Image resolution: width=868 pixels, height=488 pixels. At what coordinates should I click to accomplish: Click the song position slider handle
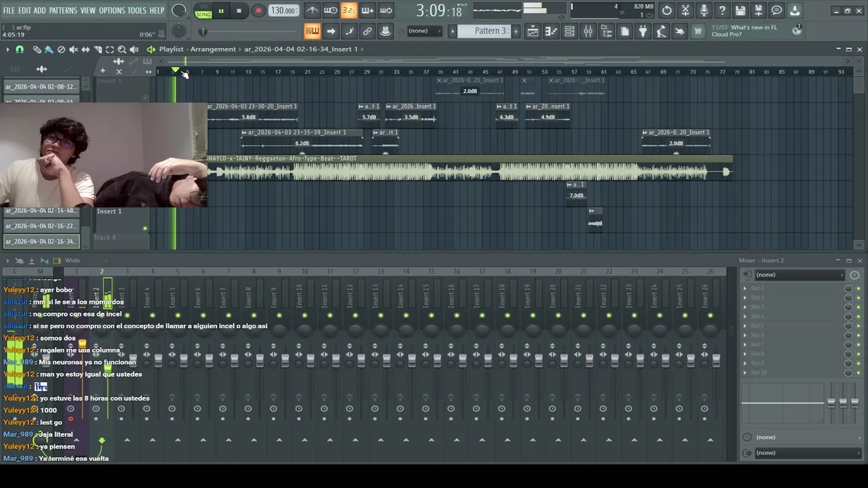point(203,31)
